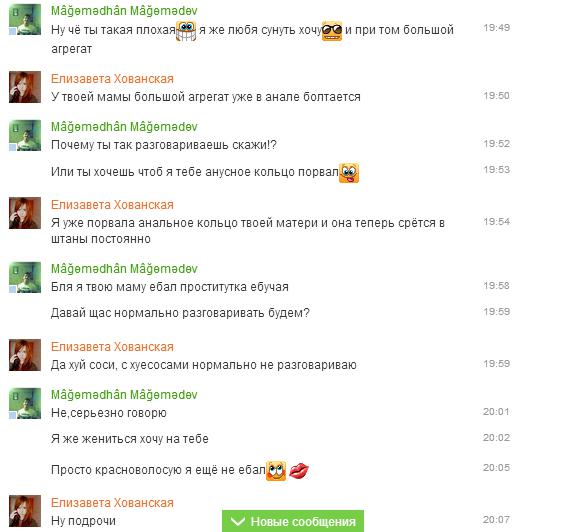Open Mâğəmədhân Mâğəmədəv name above 20:01 message
Image resolution: width=572 pixels, height=532 pixels.
coord(124,394)
